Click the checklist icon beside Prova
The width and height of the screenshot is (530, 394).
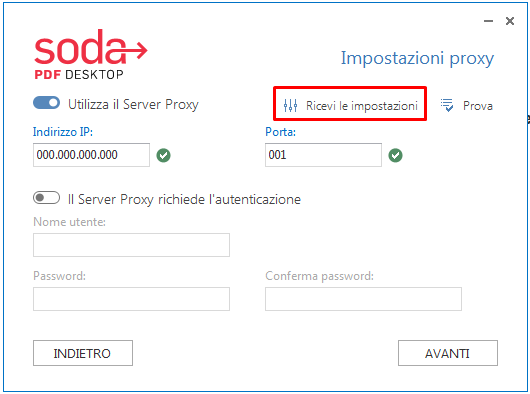[447, 105]
